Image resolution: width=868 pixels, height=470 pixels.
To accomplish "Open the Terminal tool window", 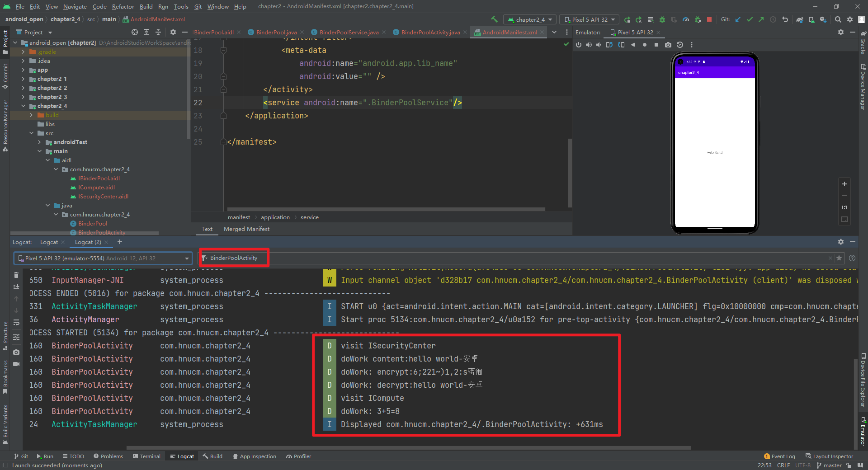I will click(x=146, y=456).
